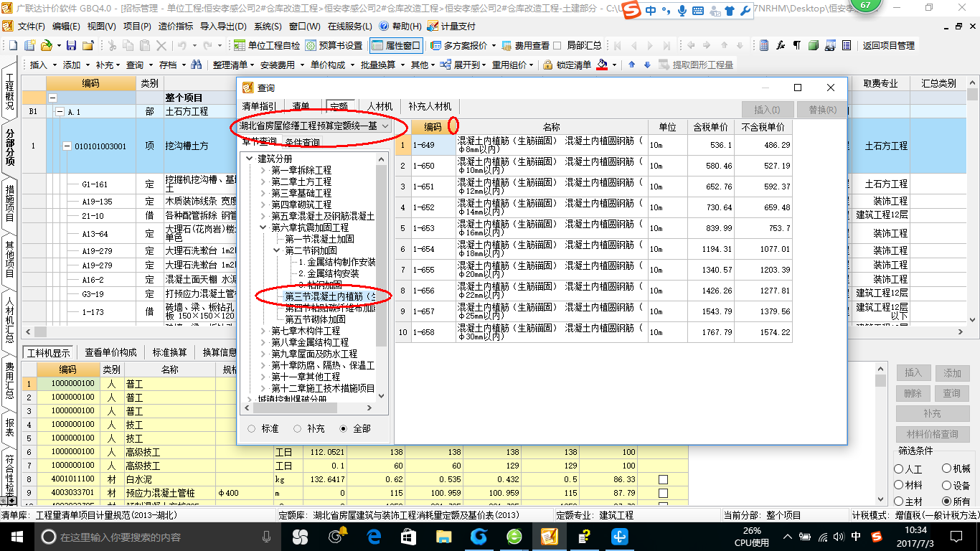
Task: Collapse 第二节钢加固 tree node
Action: click(x=277, y=250)
